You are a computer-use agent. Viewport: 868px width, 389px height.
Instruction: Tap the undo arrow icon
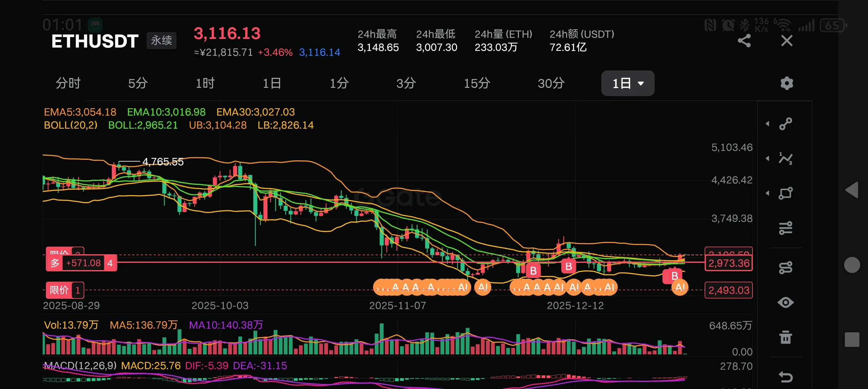(x=785, y=377)
